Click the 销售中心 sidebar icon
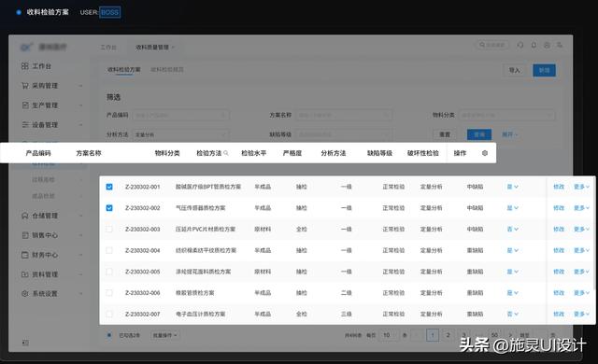The height and width of the screenshot is (364, 598). [x=25, y=235]
